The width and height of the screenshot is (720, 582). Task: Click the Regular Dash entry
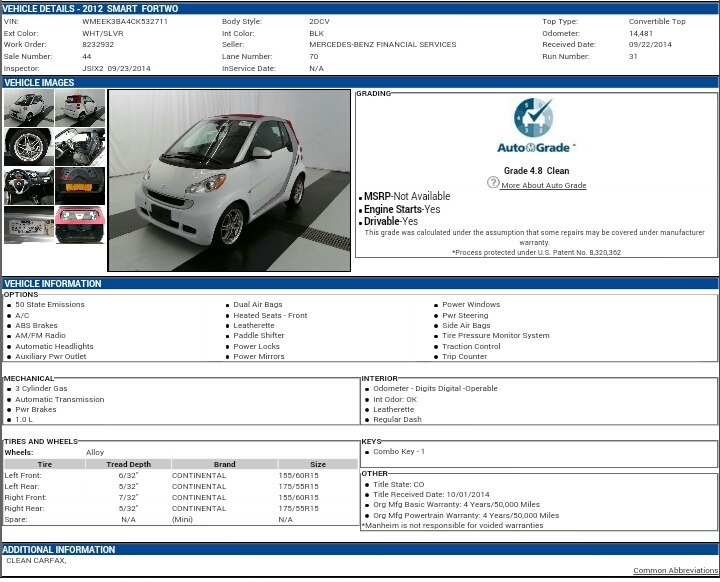click(x=397, y=419)
